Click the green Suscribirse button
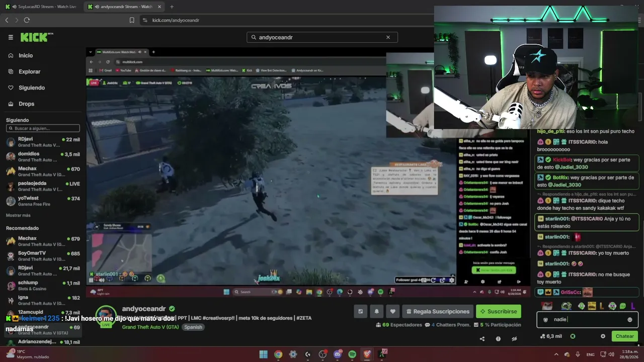Screen dimensions: 644x362 pyautogui.click(x=499, y=312)
